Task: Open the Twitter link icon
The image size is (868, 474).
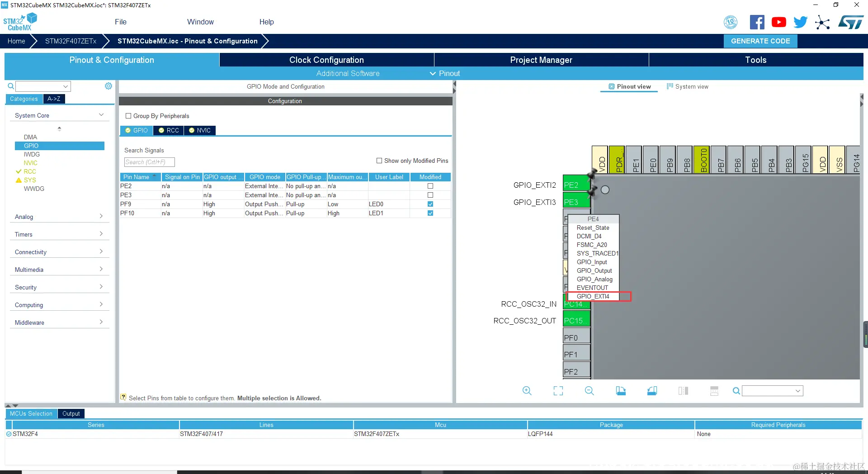Action: tap(800, 22)
